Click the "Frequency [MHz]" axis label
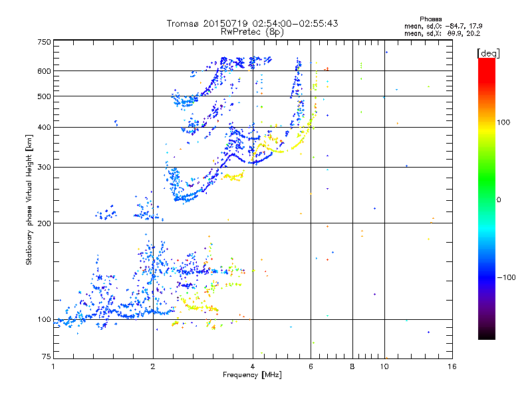Screen dimensions: 532x399 (252, 375)
